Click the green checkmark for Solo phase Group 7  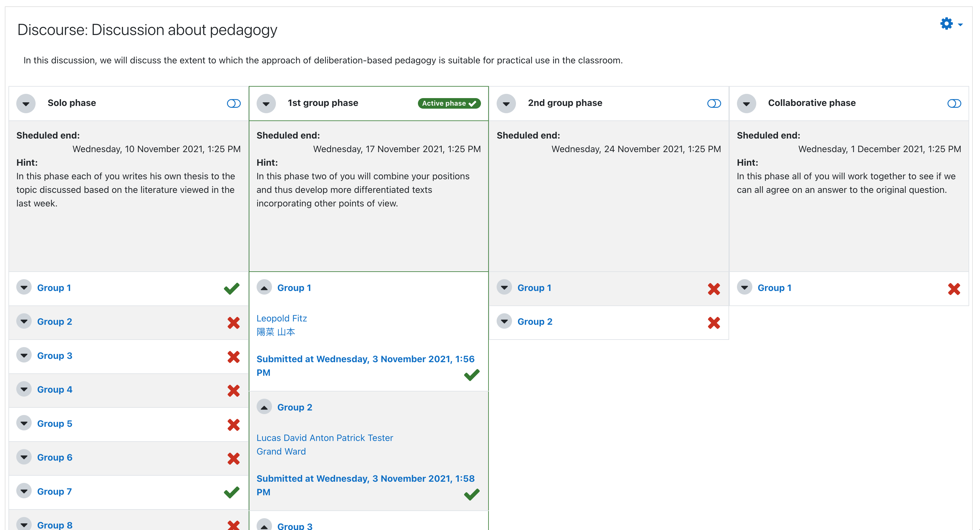tap(232, 492)
